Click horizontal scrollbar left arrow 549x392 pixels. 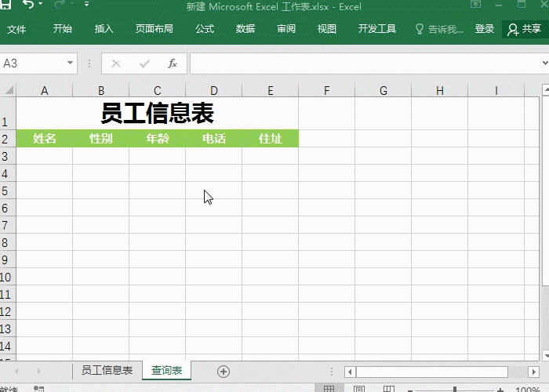coord(350,372)
